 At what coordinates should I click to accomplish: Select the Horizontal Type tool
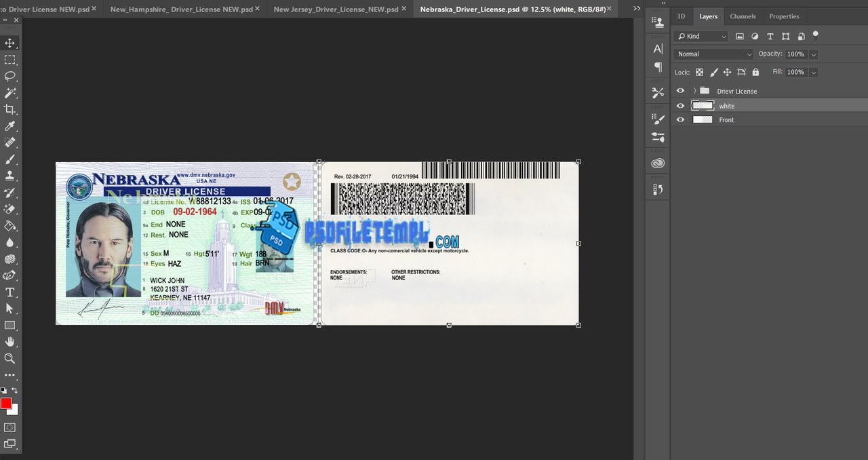tap(10, 292)
